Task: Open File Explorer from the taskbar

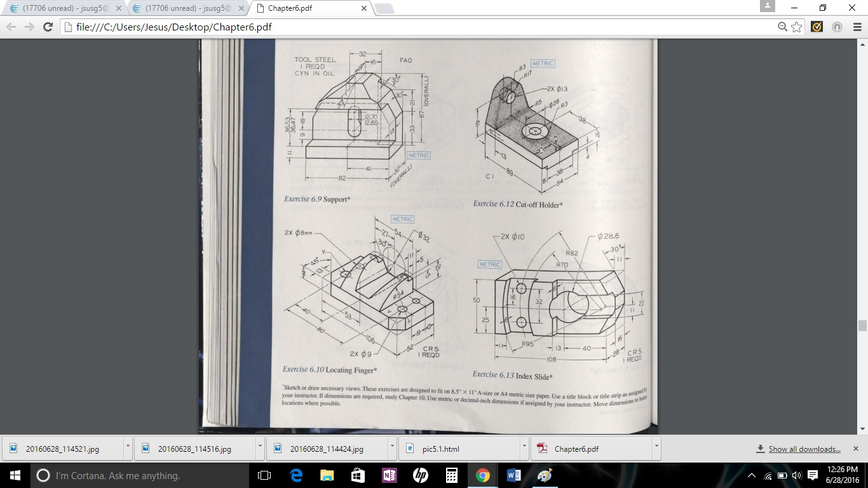Action: tap(326, 474)
